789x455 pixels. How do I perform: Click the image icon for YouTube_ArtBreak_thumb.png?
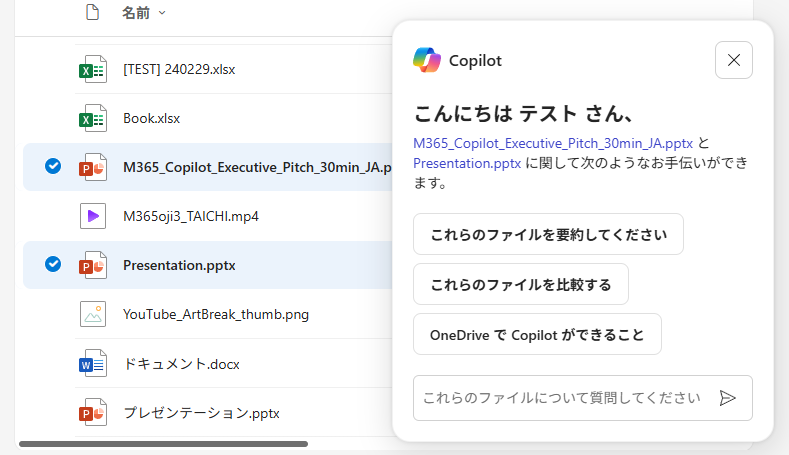(x=92, y=314)
